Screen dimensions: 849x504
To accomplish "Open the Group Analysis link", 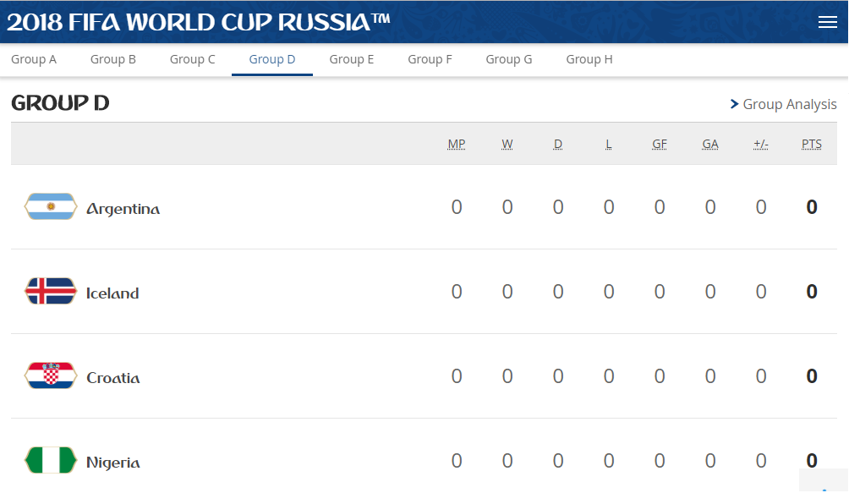I will coord(790,104).
